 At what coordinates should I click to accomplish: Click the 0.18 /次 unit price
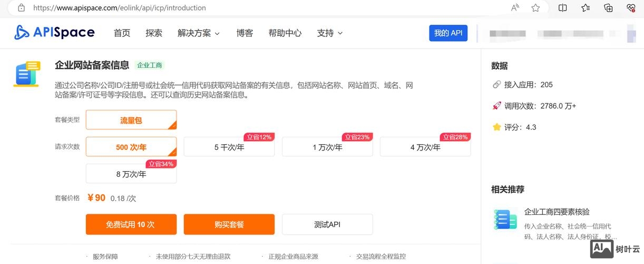coord(123,199)
